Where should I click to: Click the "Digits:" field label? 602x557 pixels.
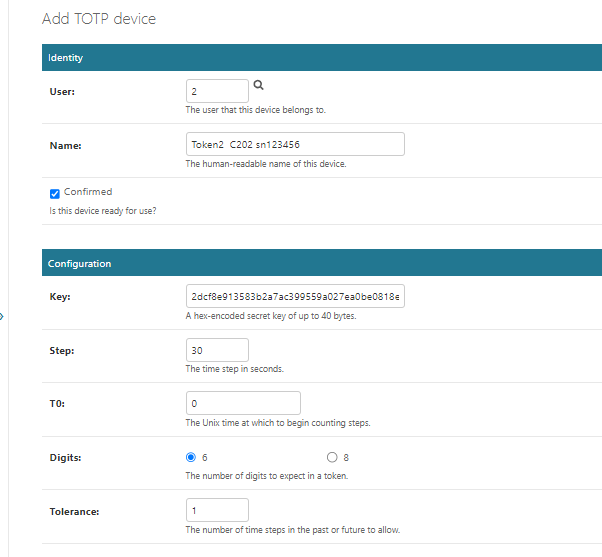65,458
